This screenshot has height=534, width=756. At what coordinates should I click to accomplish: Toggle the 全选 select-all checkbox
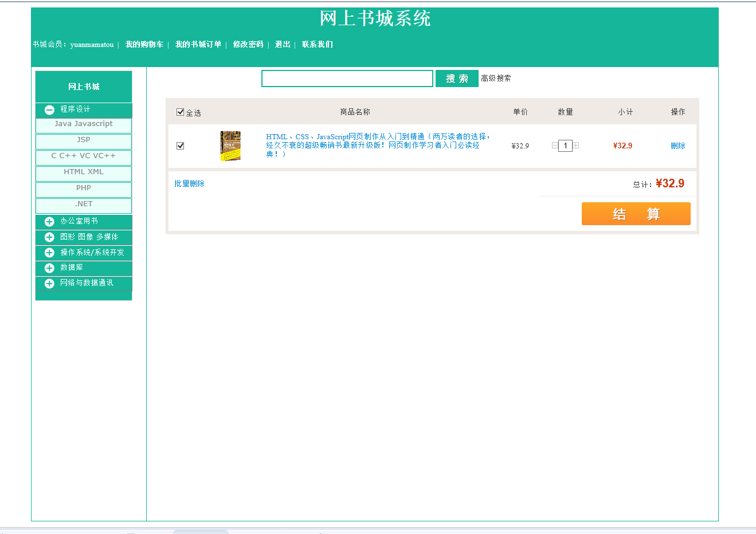click(x=180, y=112)
